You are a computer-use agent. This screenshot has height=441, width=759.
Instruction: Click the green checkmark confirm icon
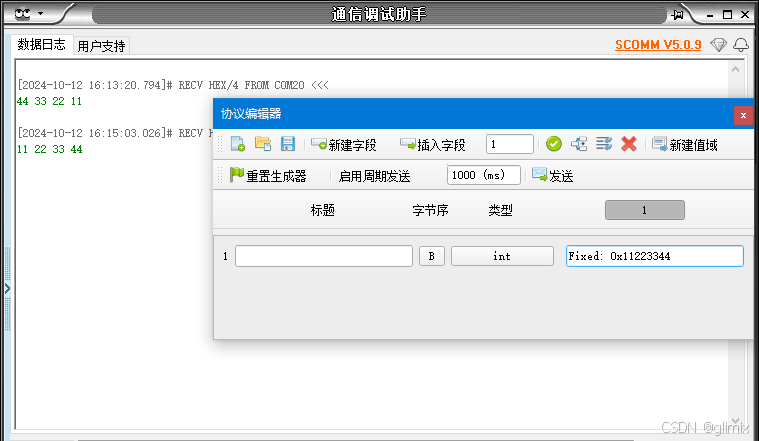(x=554, y=144)
